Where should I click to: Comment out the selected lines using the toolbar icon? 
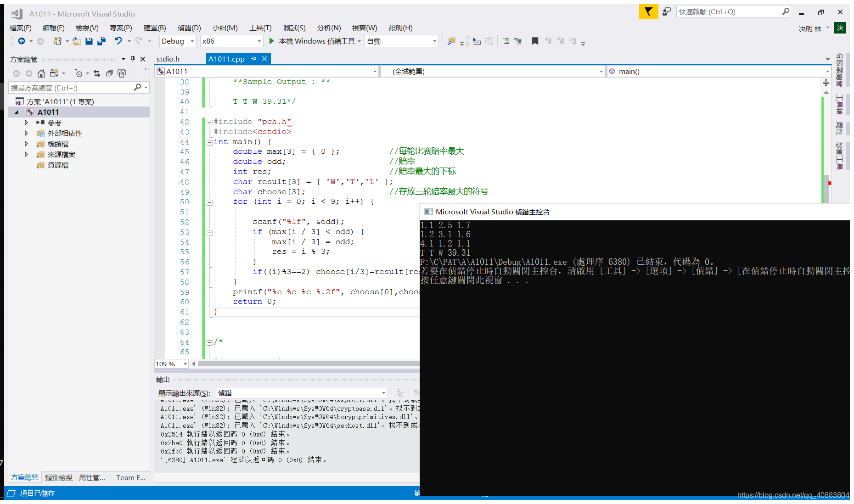[506, 41]
